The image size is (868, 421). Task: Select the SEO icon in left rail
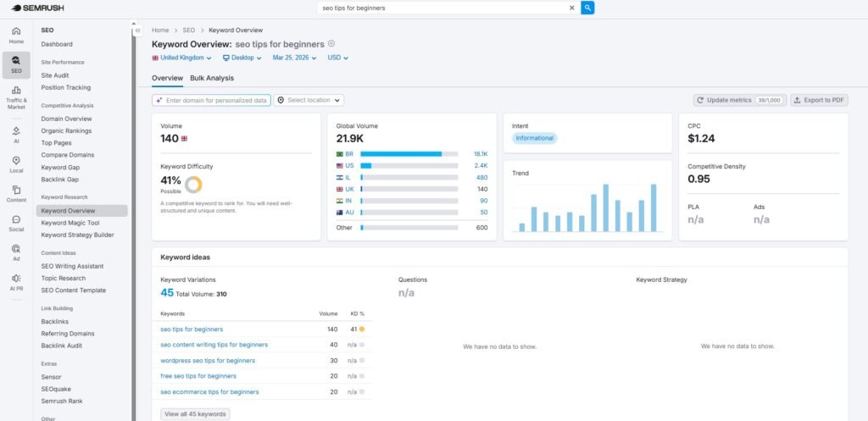16,64
